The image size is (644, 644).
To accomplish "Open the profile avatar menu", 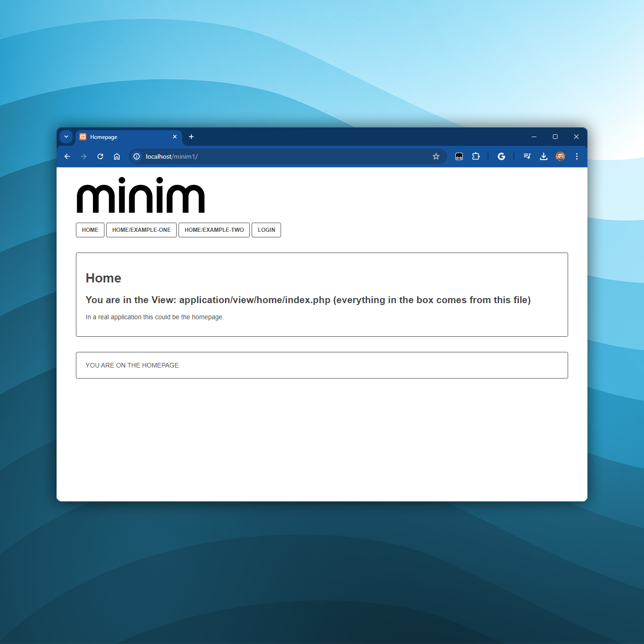I will (x=560, y=156).
